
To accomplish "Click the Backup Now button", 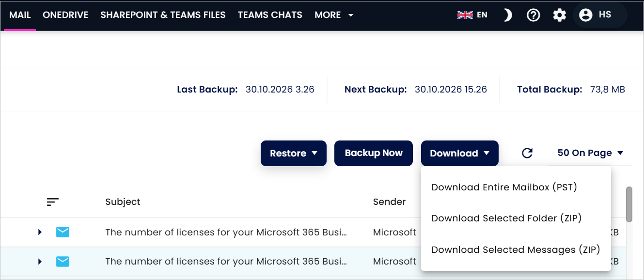I will coord(374,153).
